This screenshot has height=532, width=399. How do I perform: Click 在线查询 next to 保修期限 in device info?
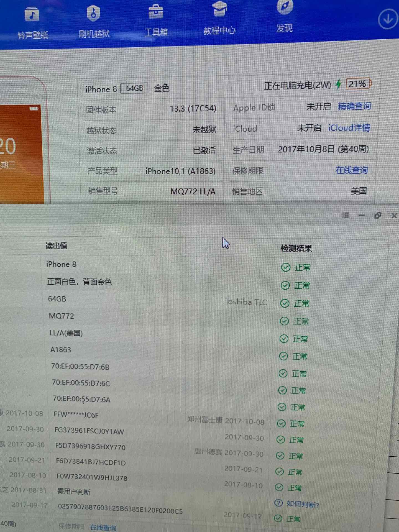352,170
